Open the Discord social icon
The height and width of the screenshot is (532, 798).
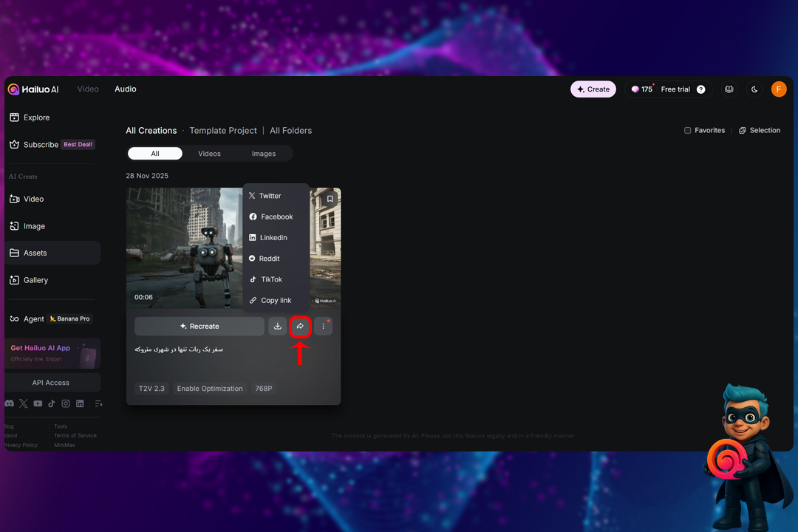pyautogui.click(x=10, y=403)
